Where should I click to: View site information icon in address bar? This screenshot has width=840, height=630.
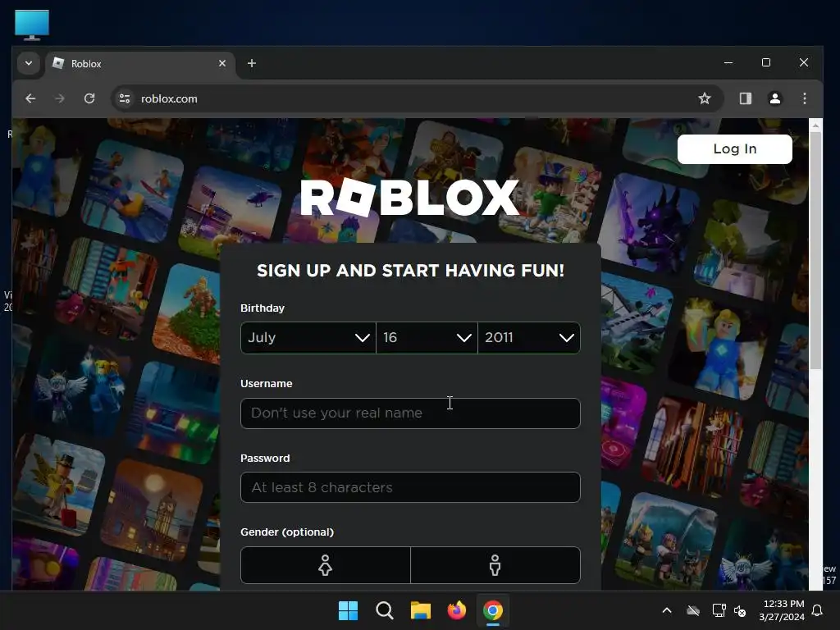pyautogui.click(x=125, y=98)
